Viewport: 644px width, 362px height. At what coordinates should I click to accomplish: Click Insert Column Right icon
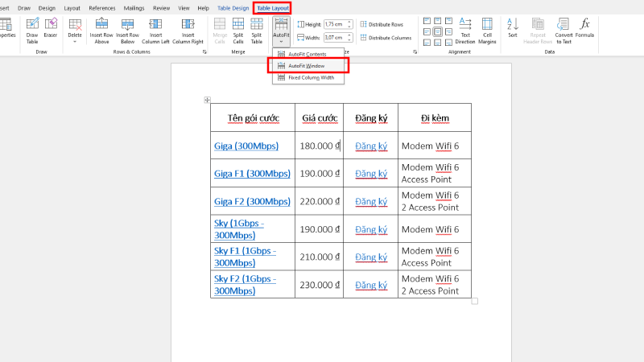188,29
